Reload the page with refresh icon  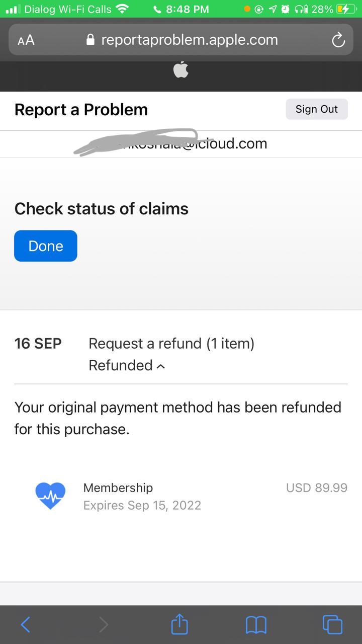tap(338, 40)
